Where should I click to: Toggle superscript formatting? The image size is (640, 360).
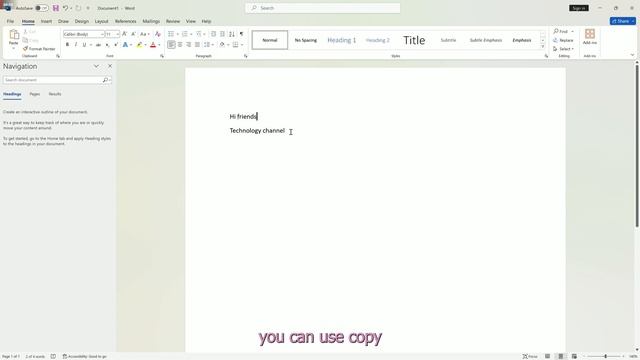116,44
